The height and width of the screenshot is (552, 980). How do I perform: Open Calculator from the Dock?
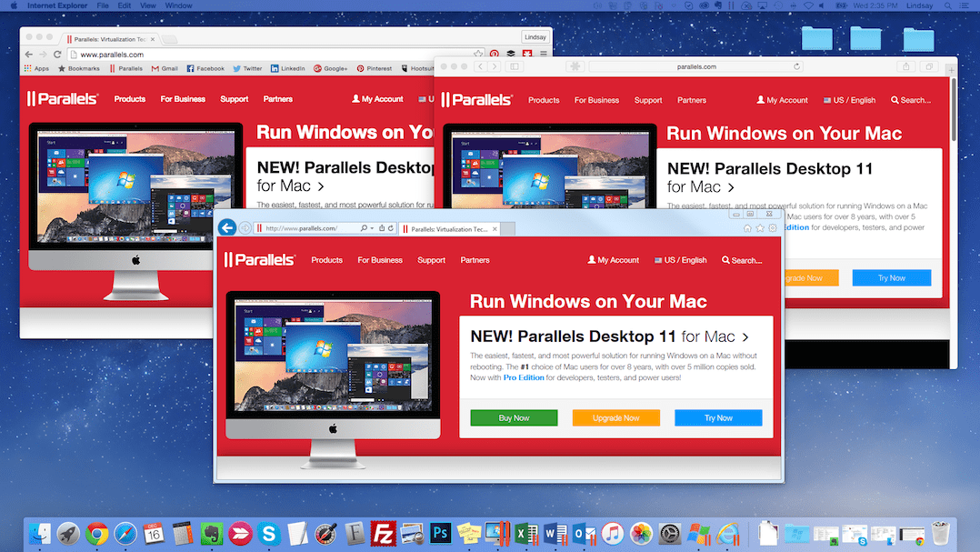coord(183,533)
